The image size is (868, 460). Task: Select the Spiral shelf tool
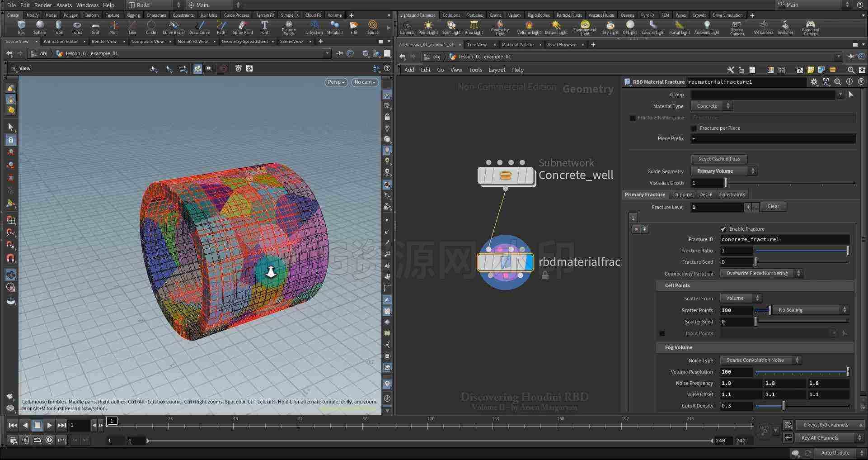coord(372,27)
